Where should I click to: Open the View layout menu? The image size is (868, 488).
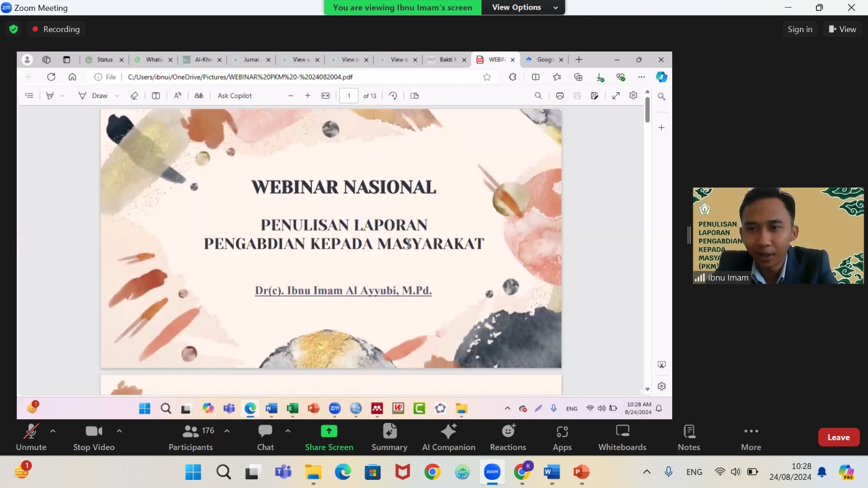842,29
